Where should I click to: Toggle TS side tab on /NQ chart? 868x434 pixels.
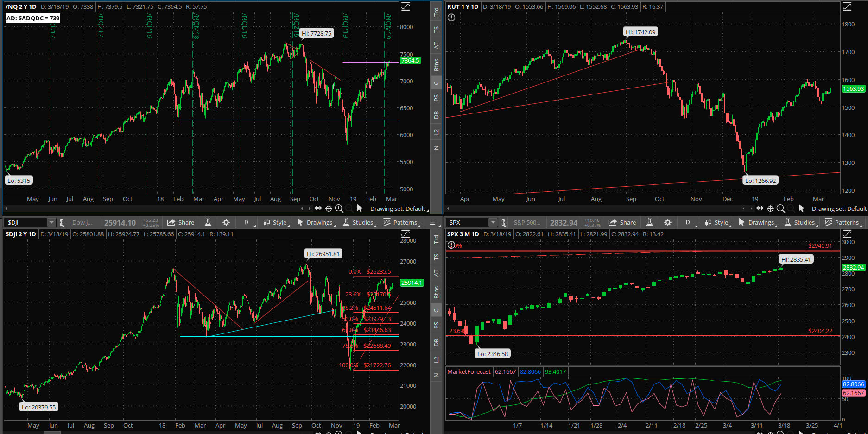[x=436, y=29]
